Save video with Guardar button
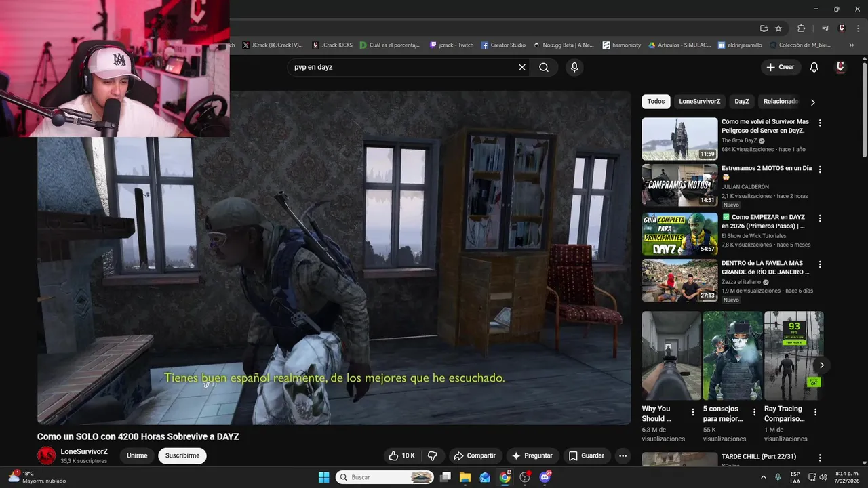Image resolution: width=868 pixels, height=488 pixels. [x=587, y=455]
